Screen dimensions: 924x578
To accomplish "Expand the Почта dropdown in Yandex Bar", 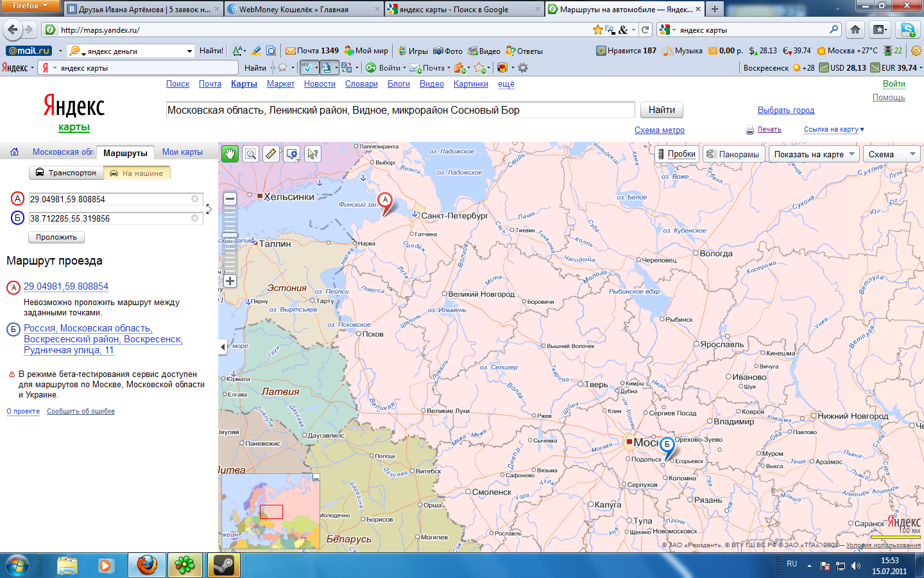I will click(449, 67).
